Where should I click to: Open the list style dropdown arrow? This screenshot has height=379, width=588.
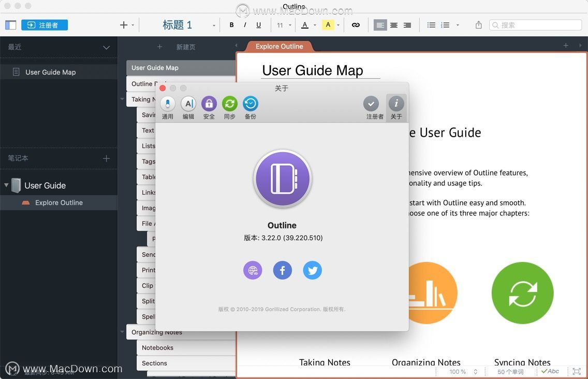458,25
